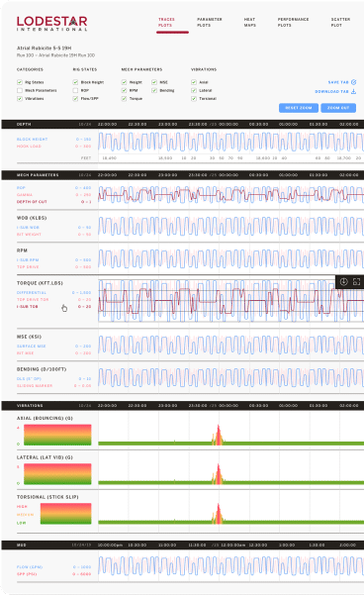Click the Download Tab arrow icon
This screenshot has height=595, width=364.
[x=353, y=91]
